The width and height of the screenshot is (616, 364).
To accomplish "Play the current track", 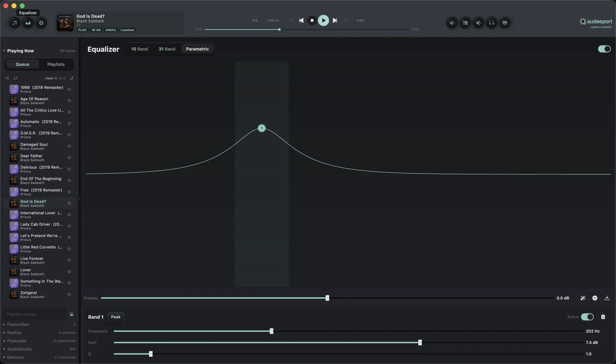I will 323,20.
